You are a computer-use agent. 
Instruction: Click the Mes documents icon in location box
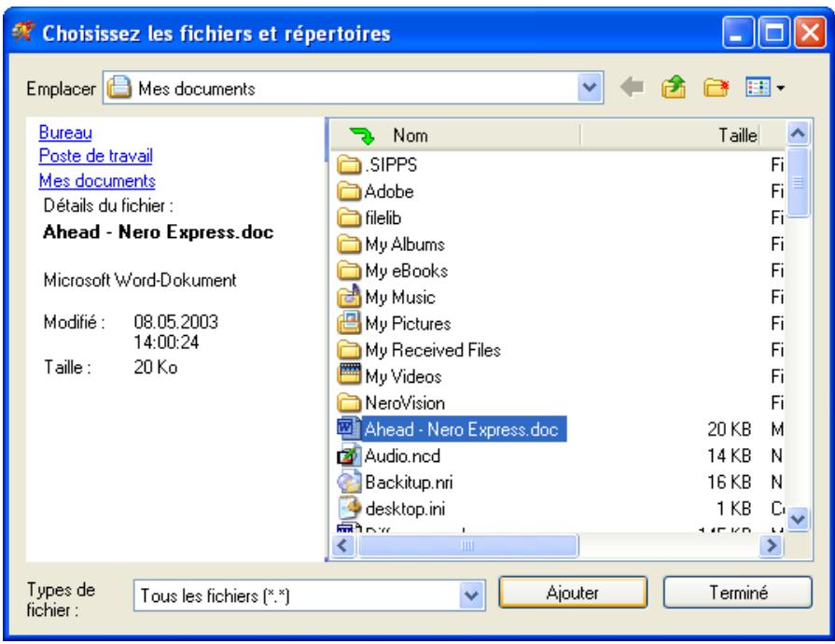pos(119,88)
